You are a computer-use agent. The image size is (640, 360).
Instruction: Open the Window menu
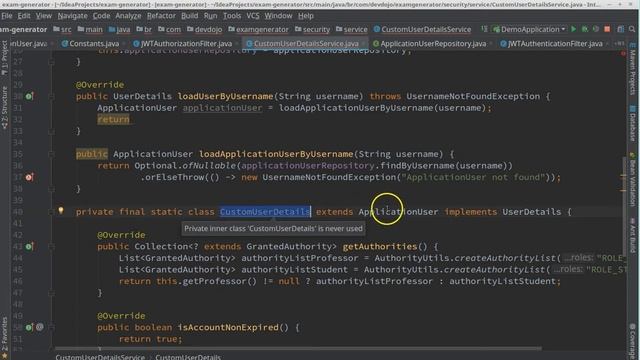pyautogui.click(x=278, y=16)
